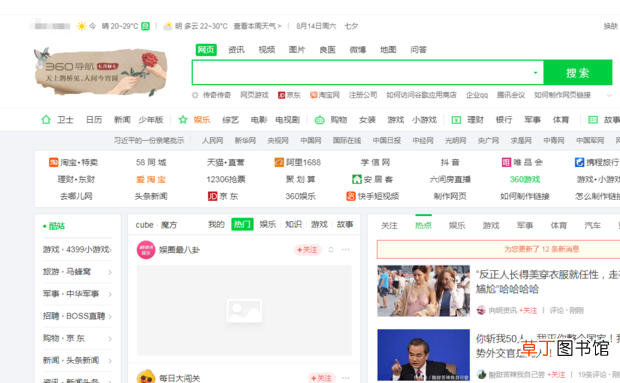620x383 pixels.
Task: Click the green air quality badge
Action: pos(146,26)
